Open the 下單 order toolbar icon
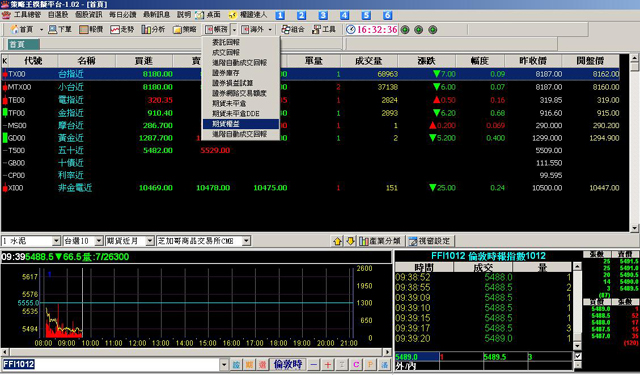 (60, 29)
